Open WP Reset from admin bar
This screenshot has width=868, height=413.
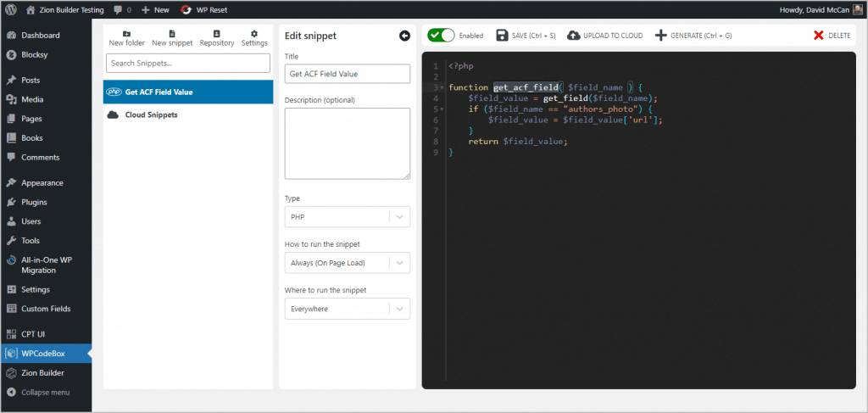click(203, 9)
